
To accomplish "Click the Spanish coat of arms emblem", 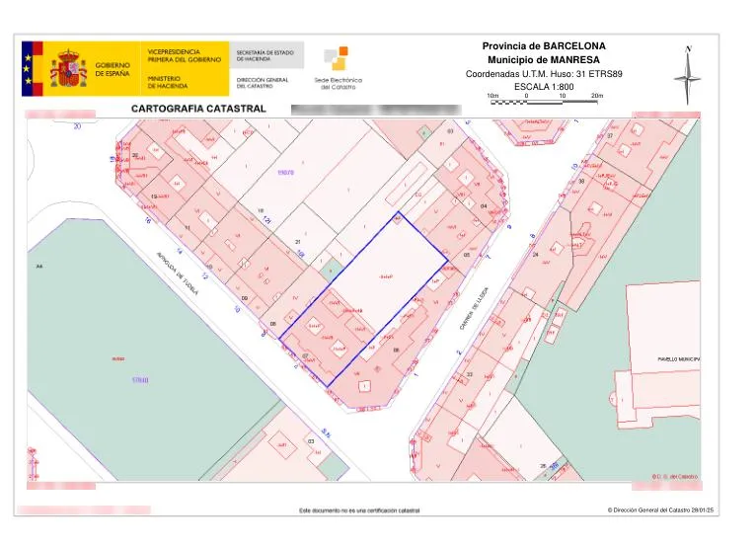I will point(68,68).
